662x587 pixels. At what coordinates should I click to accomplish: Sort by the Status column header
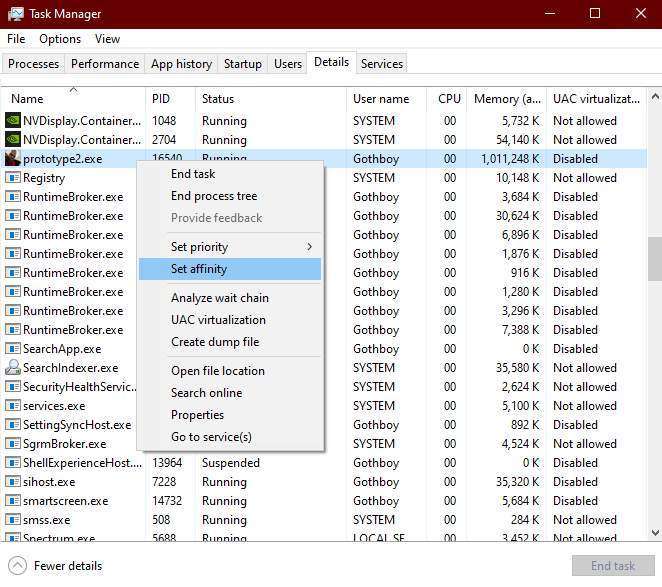pos(271,99)
